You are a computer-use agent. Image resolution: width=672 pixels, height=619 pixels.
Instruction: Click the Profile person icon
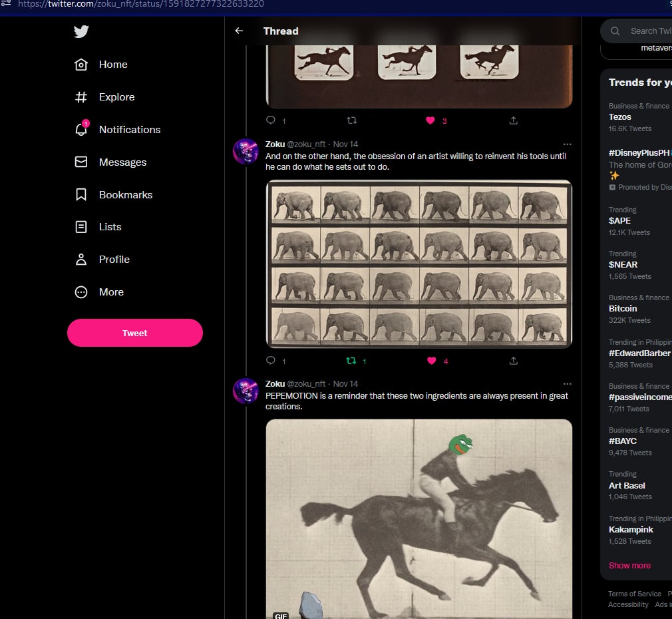[81, 260]
